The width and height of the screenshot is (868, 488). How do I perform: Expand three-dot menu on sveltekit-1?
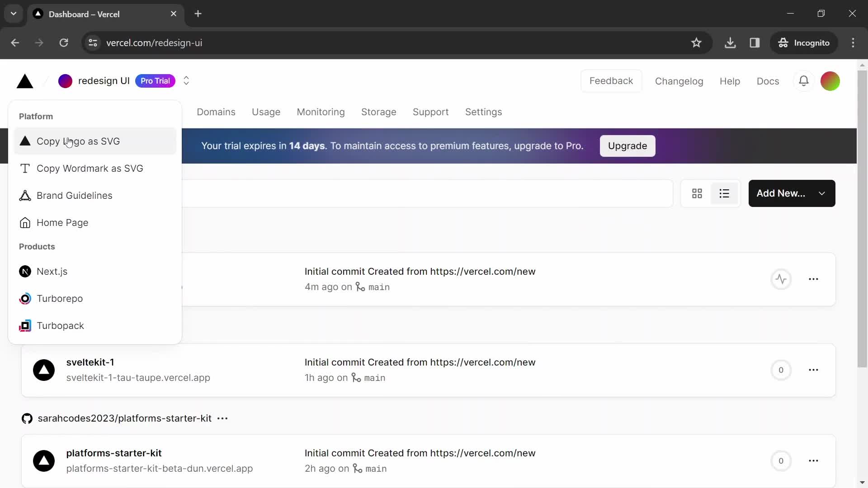click(x=814, y=370)
